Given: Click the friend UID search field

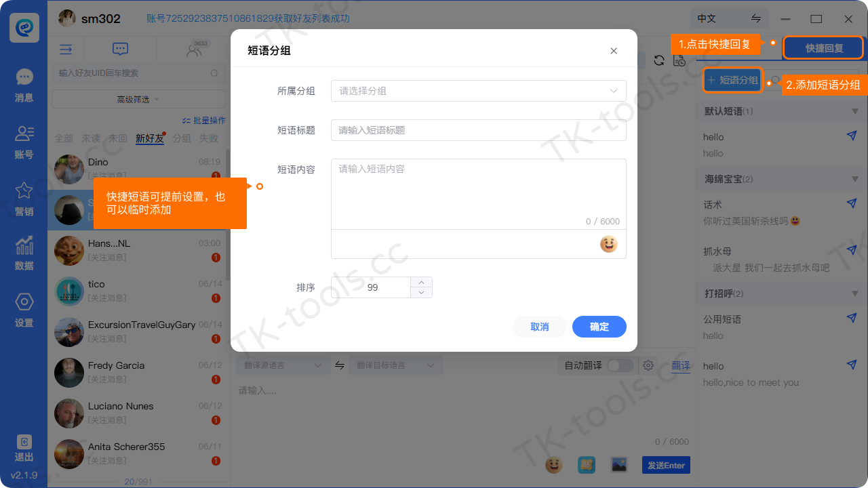Looking at the screenshot, I should (138, 73).
